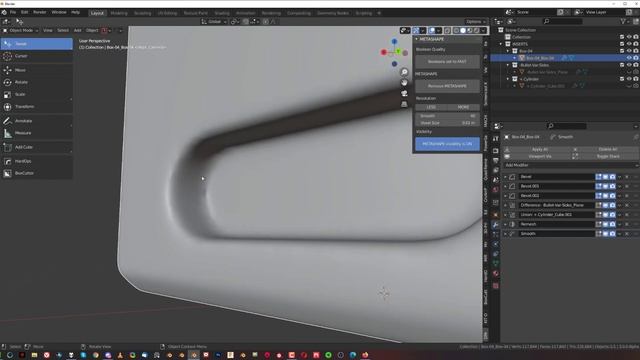Click the Apply All modifiers button
Image resolution: width=640 pixels, height=360 pixels.
540,149
